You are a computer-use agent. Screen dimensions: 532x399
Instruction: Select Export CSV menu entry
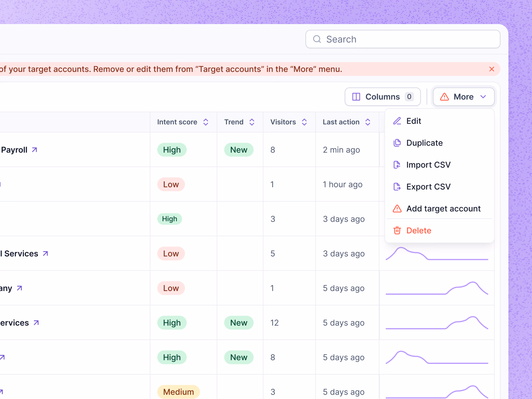point(439,187)
